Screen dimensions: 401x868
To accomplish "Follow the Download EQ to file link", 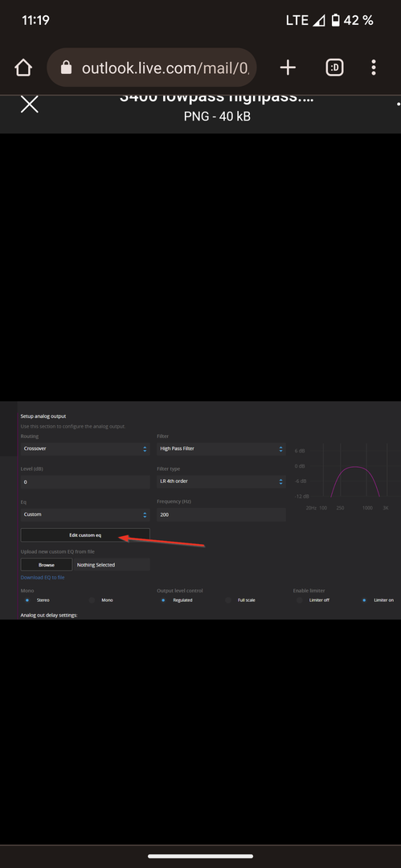I will tap(43, 577).
